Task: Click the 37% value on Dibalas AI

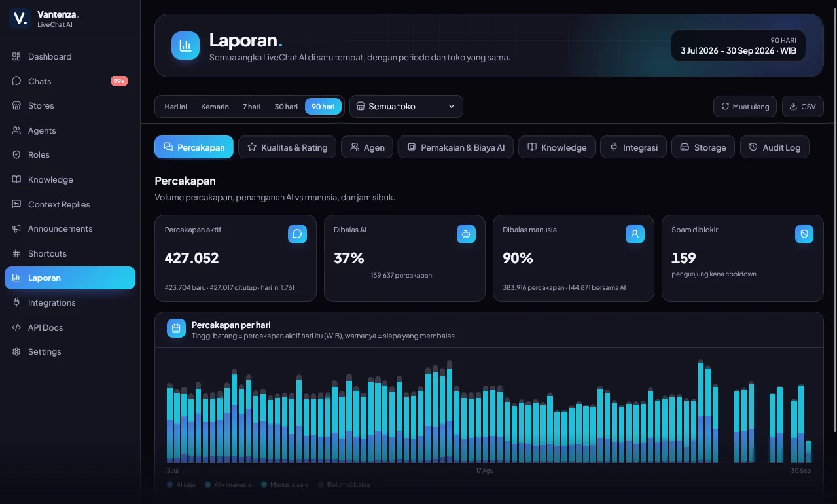Action: click(349, 258)
